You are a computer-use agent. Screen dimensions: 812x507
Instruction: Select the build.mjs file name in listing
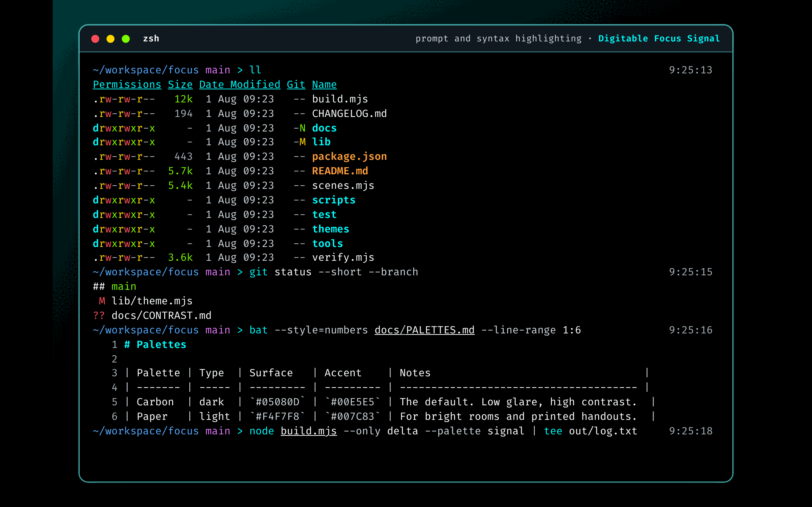340,99
